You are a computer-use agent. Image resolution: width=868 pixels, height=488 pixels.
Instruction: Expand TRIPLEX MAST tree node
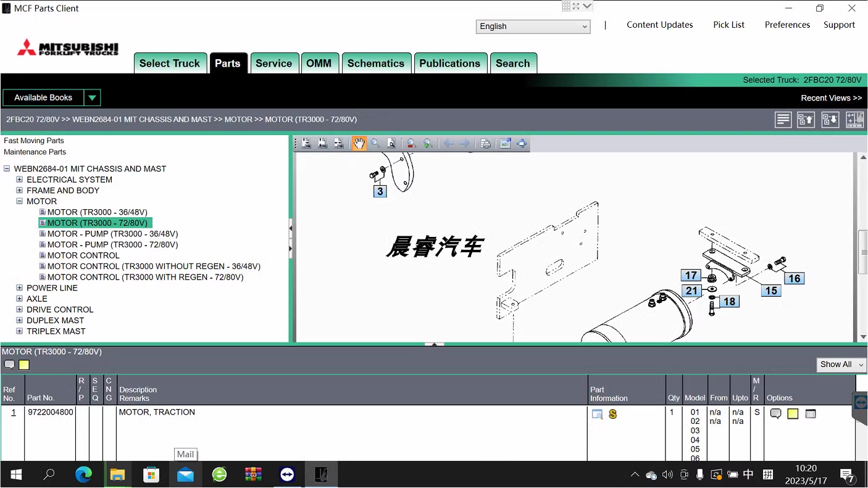click(19, 331)
